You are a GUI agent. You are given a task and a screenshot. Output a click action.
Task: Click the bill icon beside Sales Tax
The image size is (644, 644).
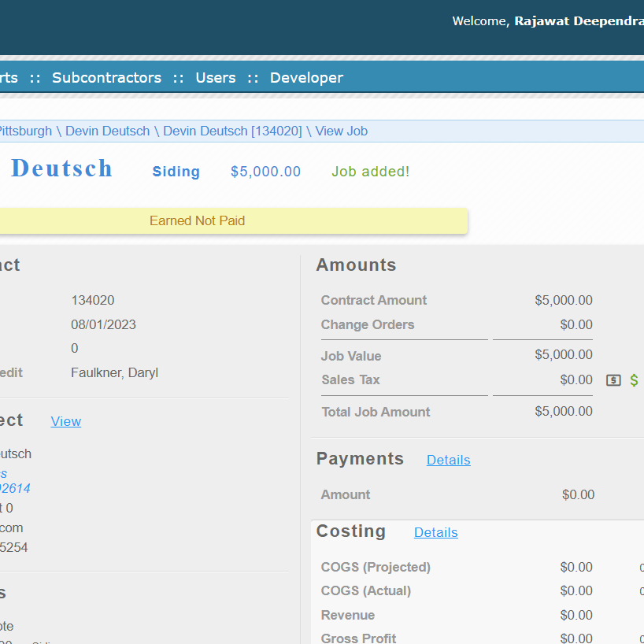[613, 380]
